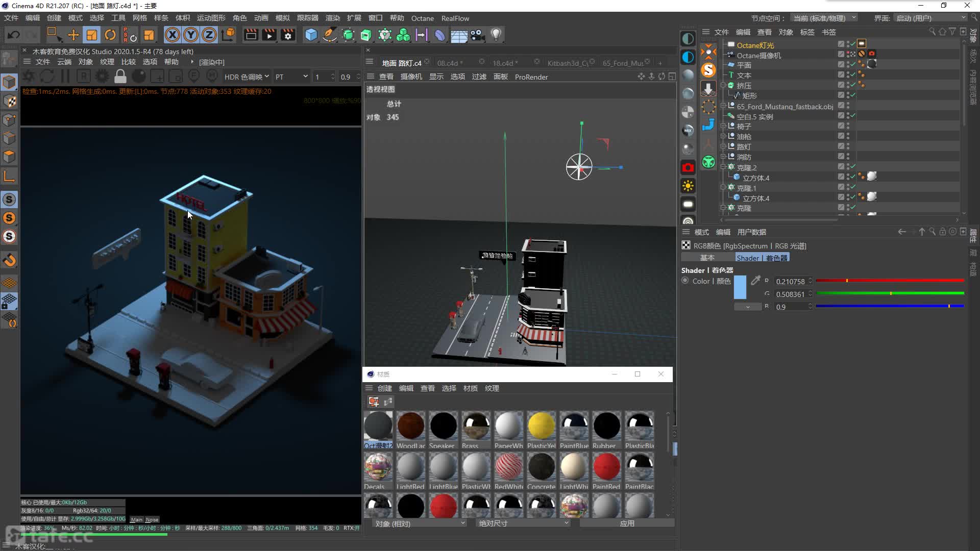The width and height of the screenshot is (980, 551).
Task: Toggle Y axis lock
Action: (191, 35)
